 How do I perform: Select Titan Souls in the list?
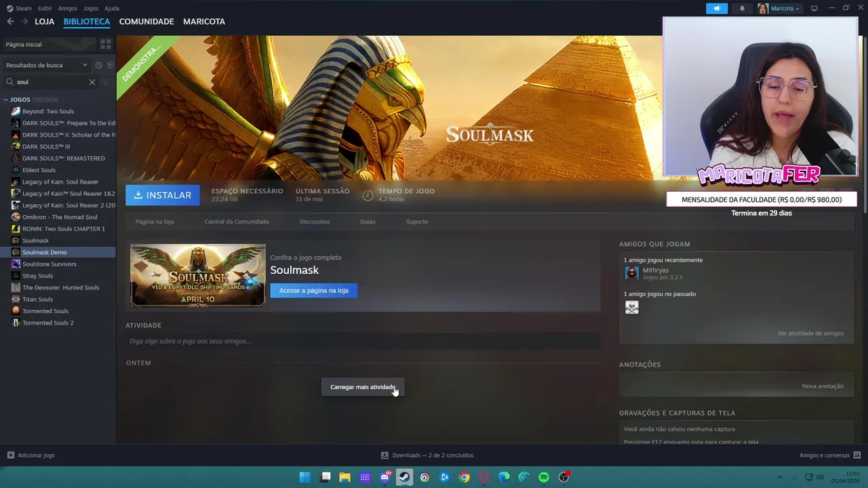click(x=38, y=299)
